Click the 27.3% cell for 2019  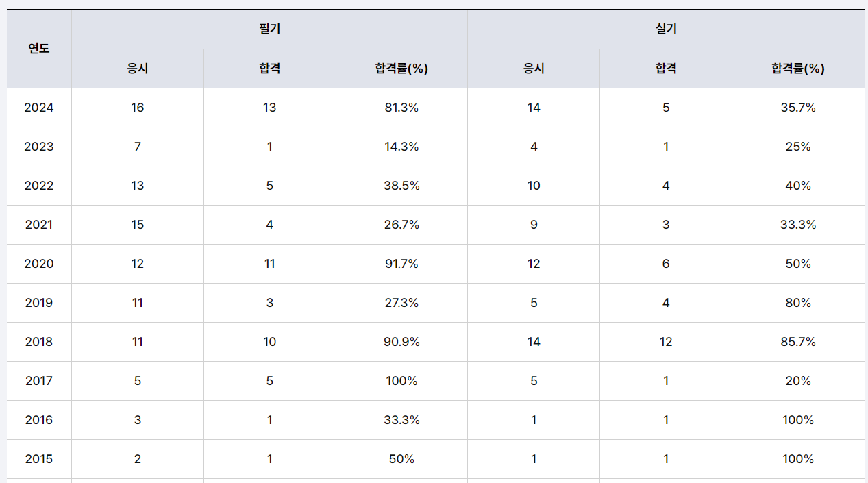tap(401, 303)
